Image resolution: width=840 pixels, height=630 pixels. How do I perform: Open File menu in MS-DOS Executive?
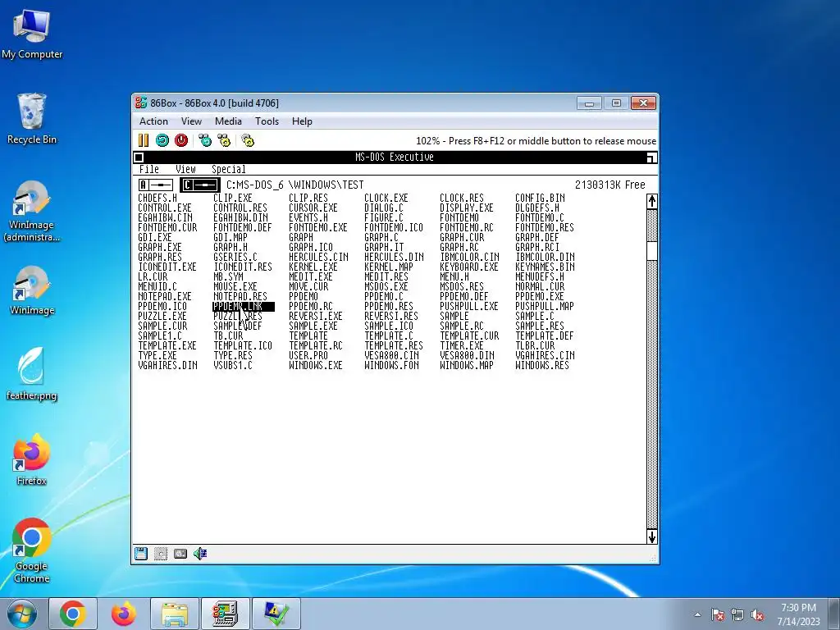[149, 169]
